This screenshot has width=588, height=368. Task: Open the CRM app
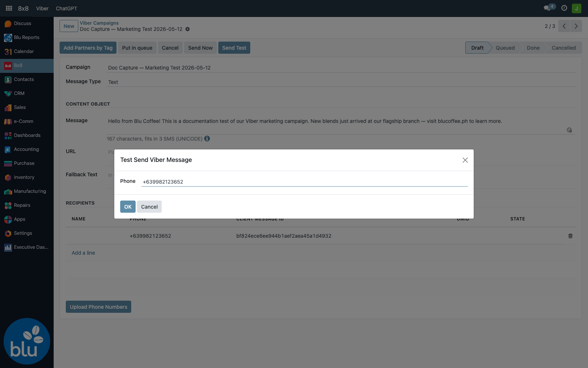pos(27,93)
